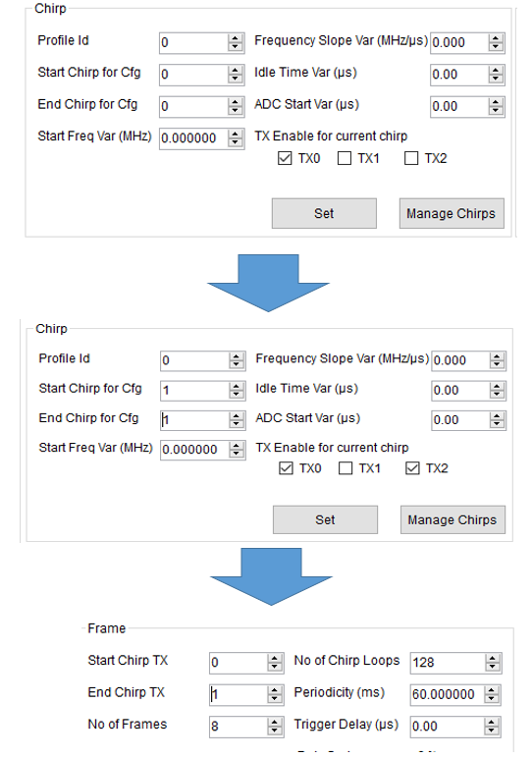Click Start Chirp TX input field

click(x=239, y=663)
